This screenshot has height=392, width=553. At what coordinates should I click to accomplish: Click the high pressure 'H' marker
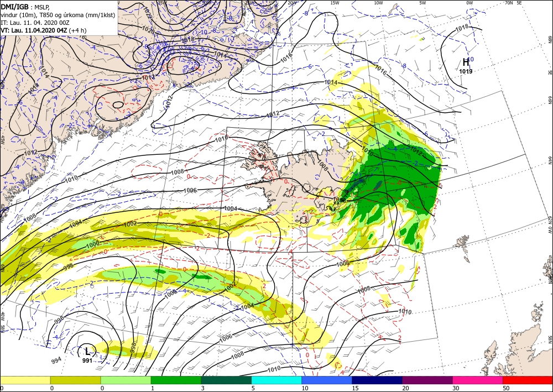466,62
